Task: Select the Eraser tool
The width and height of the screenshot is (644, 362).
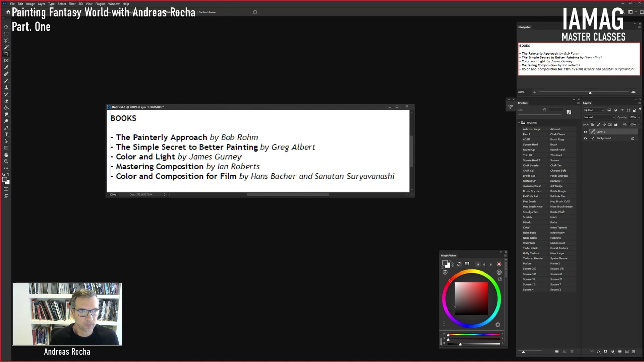Action: click(x=6, y=101)
